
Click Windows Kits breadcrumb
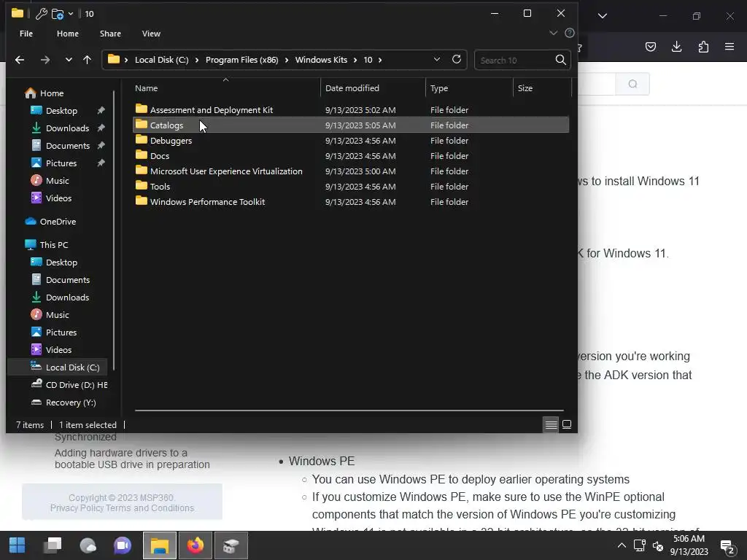(x=321, y=60)
